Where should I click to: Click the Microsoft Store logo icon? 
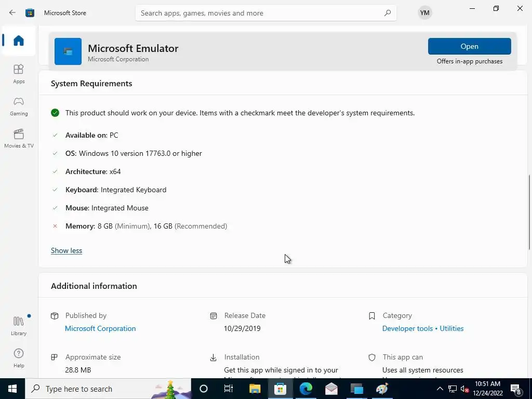pos(30,13)
